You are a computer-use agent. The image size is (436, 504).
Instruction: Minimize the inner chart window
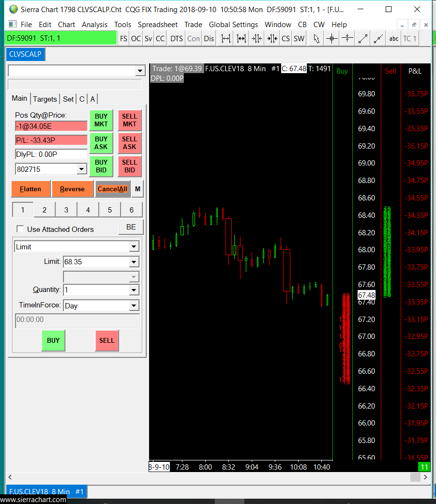[402, 25]
